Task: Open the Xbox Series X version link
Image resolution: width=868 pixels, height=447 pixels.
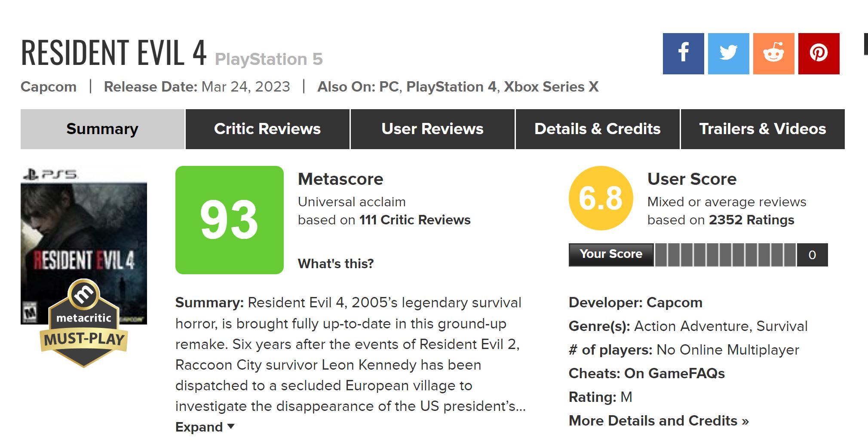Action: tap(551, 87)
